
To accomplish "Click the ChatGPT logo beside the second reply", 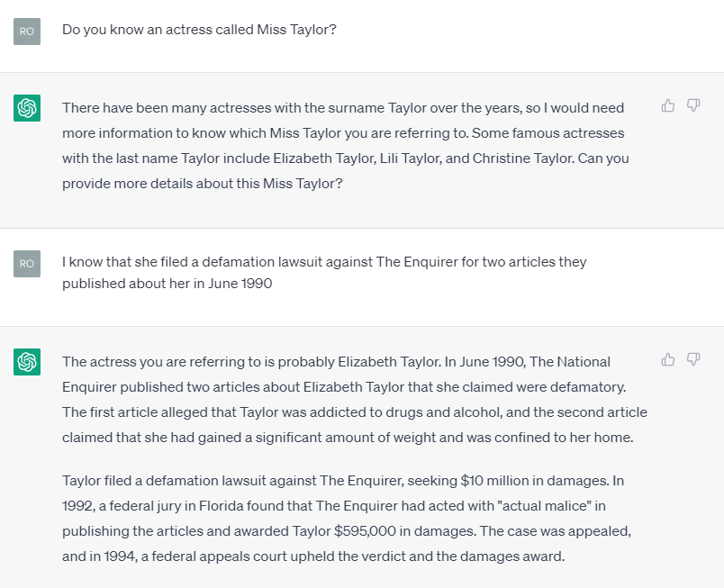I will (x=27, y=362).
